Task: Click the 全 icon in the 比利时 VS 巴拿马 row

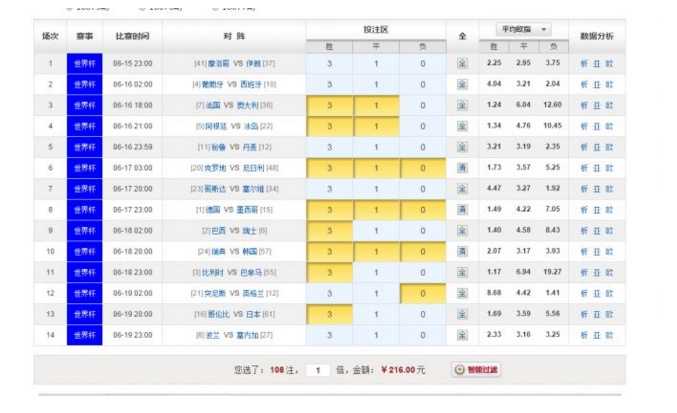Action: click(462, 273)
